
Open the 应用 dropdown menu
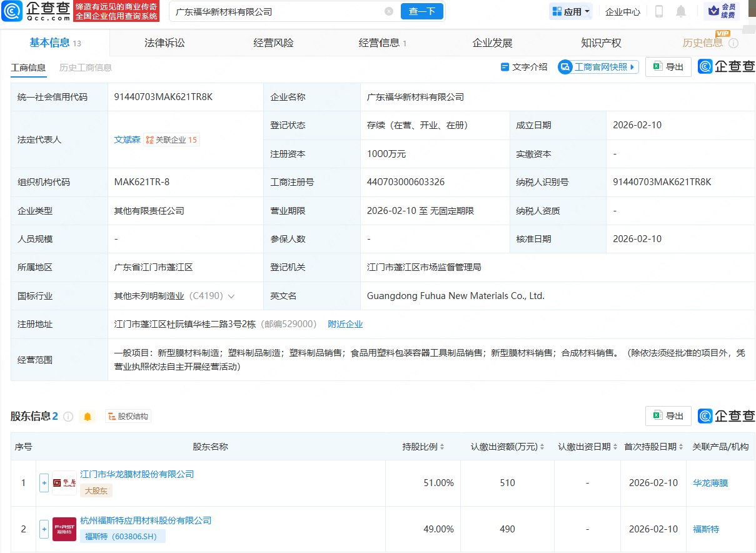(570, 11)
